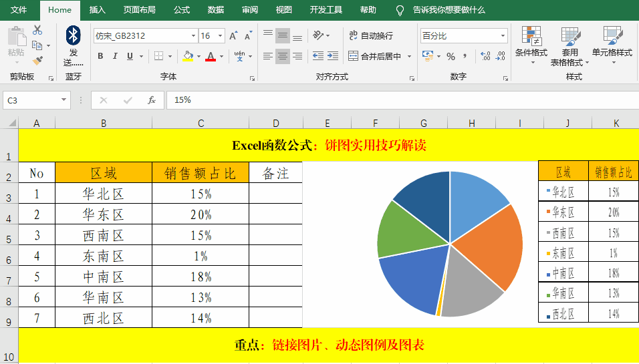639x364 pixels.
Task: Switch to the 公式 tab
Action: (x=182, y=10)
